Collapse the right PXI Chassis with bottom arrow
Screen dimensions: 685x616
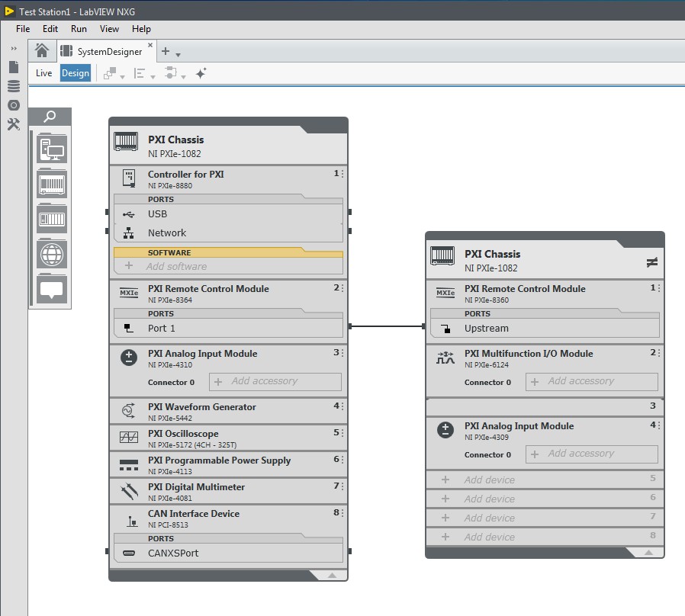pos(648,553)
